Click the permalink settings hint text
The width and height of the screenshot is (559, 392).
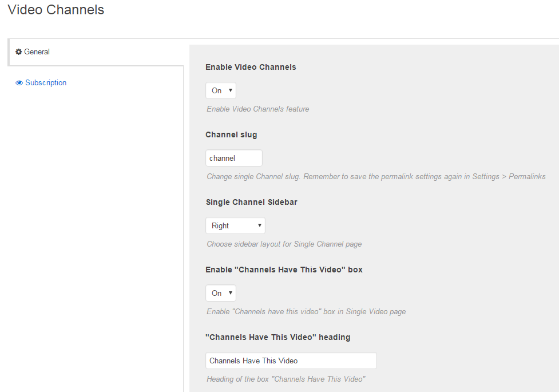(376, 176)
